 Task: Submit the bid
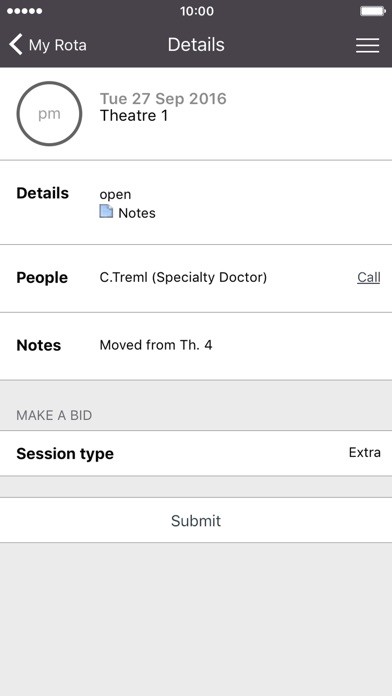(x=196, y=520)
